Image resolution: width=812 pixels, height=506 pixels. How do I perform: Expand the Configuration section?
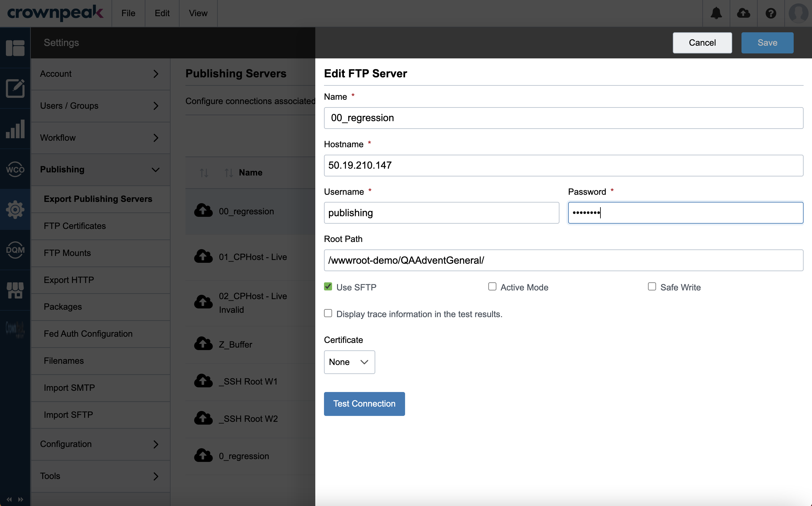tap(100, 444)
